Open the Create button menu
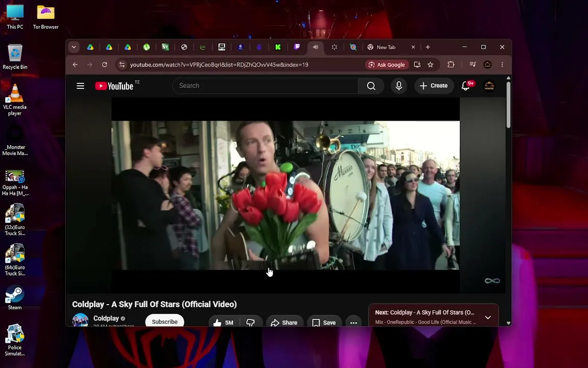This screenshot has height=368, width=588. 433,86
